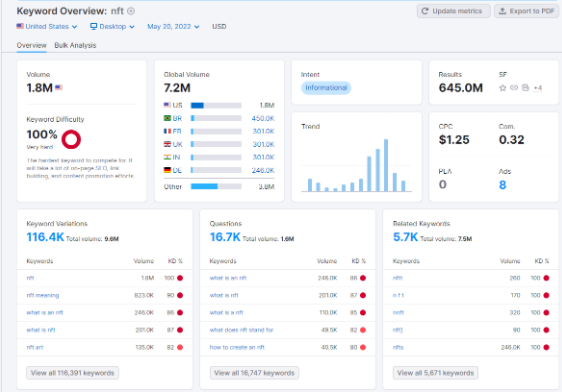Switch to the Overview tab

point(32,45)
